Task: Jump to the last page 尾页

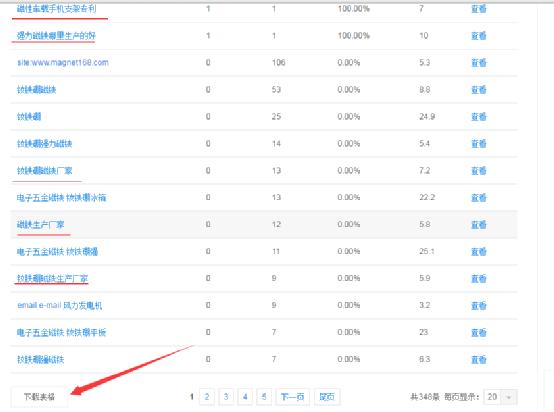Action: tap(327, 397)
